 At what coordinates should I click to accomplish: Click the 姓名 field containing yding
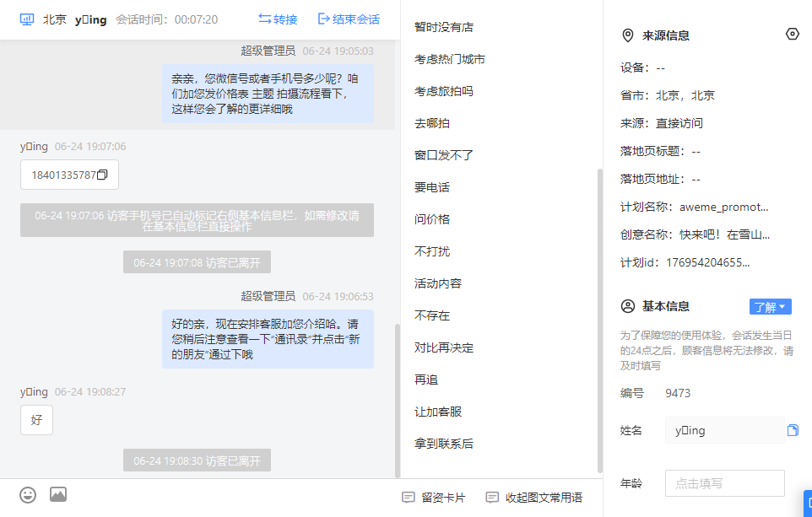(x=724, y=430)
